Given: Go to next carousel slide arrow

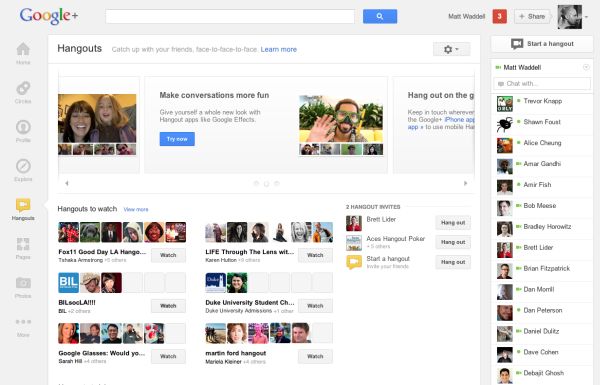Looking at the screenshot, I should 465,183.
